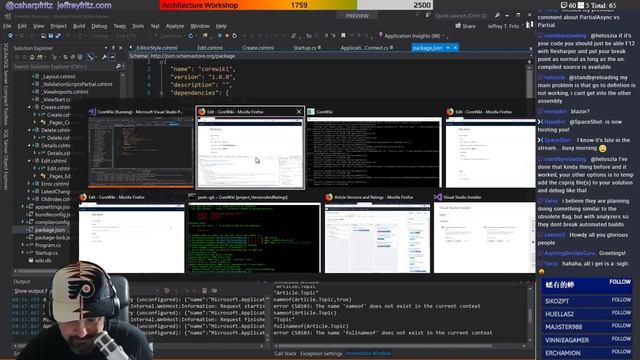640x360 pixels.
Task: Switch to the EditorStyle.cshtml tab
Action: coord(157,48)
